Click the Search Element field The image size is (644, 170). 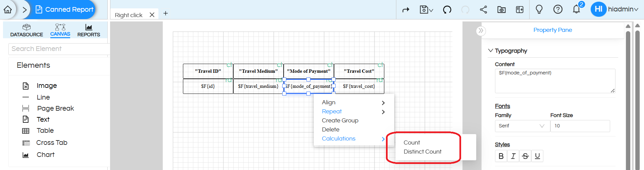point(59,49)
